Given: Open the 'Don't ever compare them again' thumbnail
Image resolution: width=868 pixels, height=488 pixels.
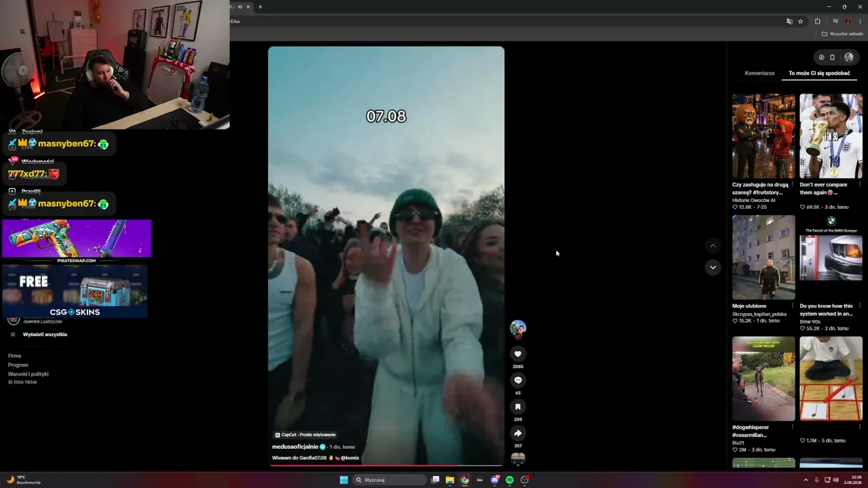Looking at the screenshot, I should click(831, 136).
